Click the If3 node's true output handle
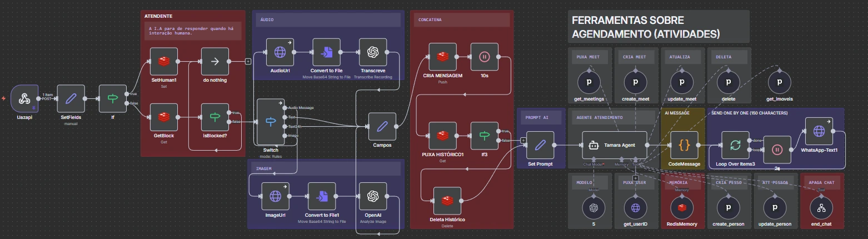 [x=500, y=131]
